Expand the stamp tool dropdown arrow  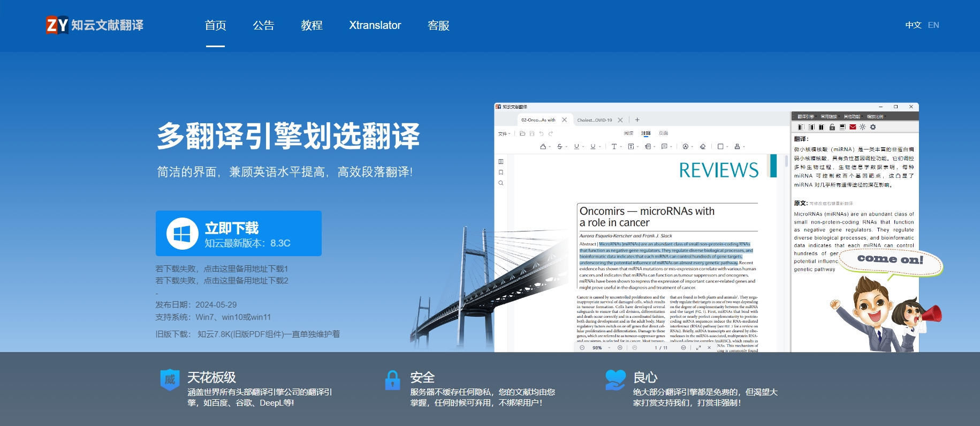743,147
